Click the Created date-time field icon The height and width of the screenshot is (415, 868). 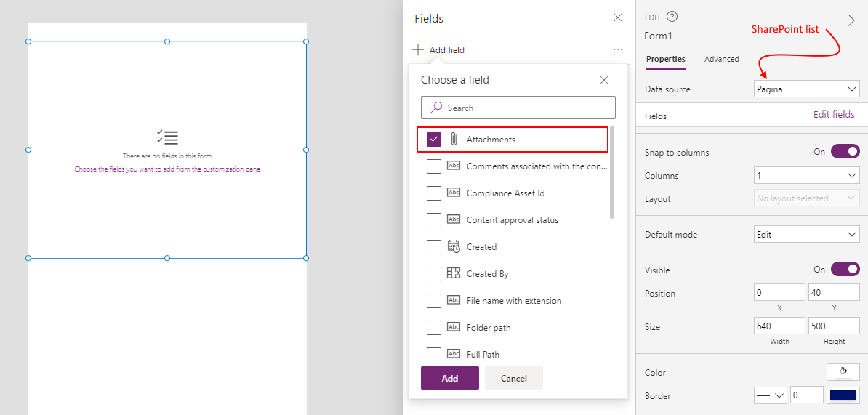pos(454,247)
